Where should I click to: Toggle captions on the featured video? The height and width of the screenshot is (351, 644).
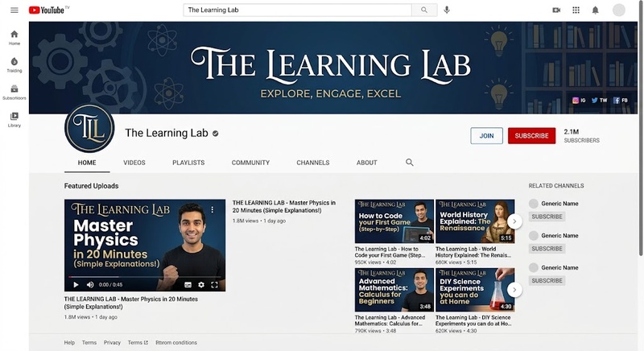tap(188, 284)
